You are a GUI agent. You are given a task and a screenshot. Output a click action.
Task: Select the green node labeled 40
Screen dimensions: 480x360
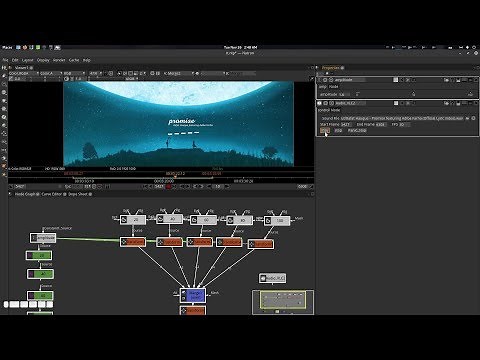[x=40, y=274]
